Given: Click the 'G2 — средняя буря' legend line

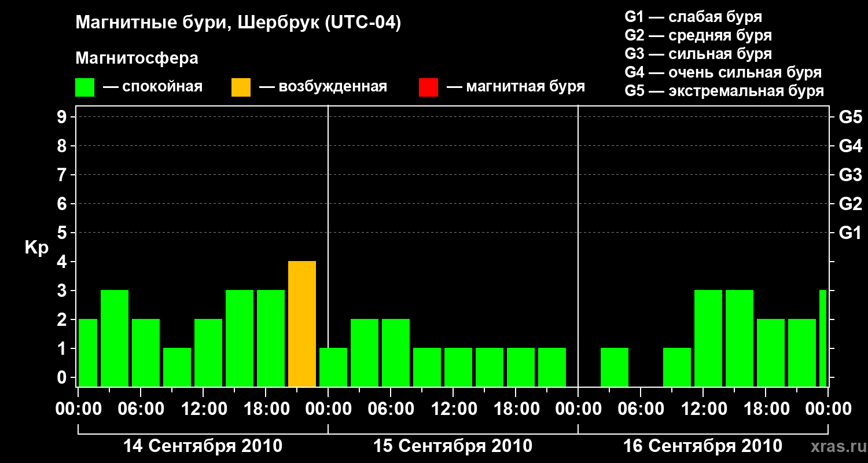Looking at the screenshot, I should (698, 35).
